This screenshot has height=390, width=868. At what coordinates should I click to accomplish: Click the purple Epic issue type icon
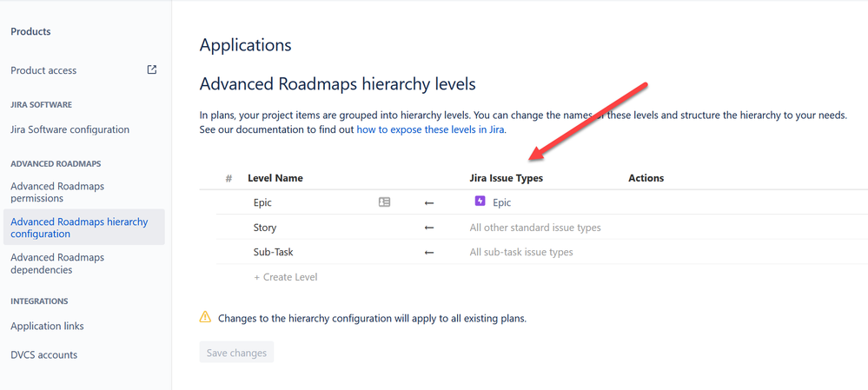click(x=480, y=202)
